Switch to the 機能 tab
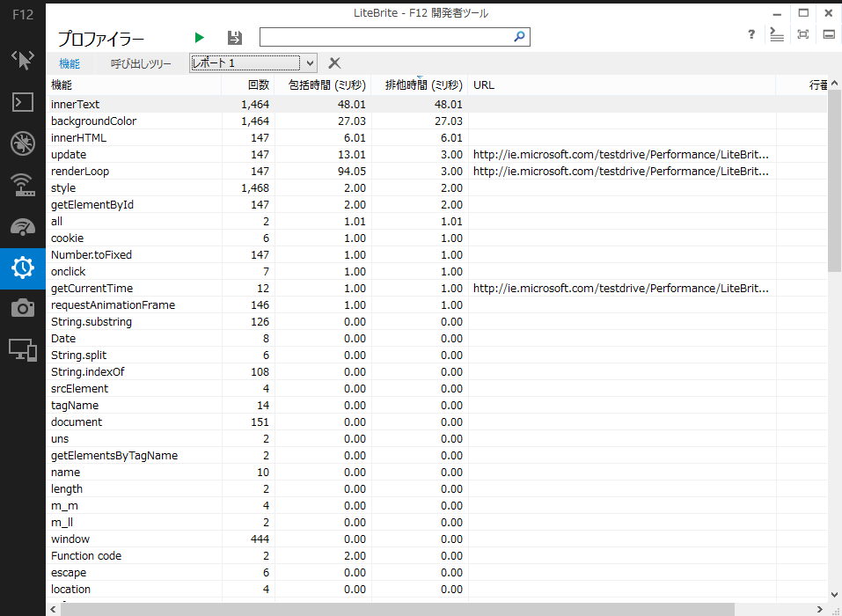 70,64
